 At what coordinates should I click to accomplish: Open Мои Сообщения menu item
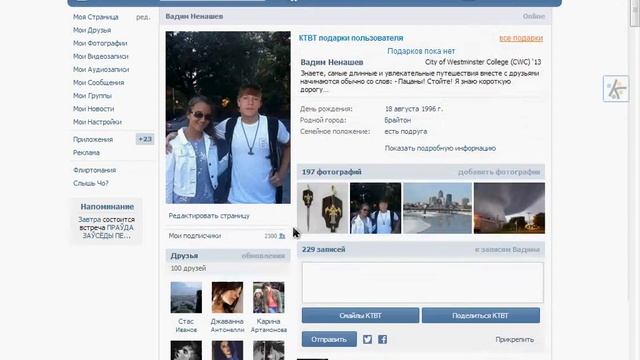[x=98, y=82]
